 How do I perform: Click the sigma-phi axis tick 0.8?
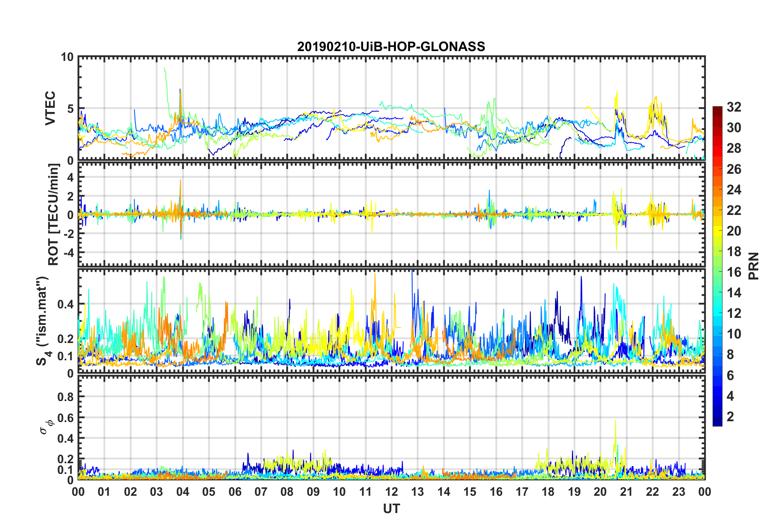(66, 397)
